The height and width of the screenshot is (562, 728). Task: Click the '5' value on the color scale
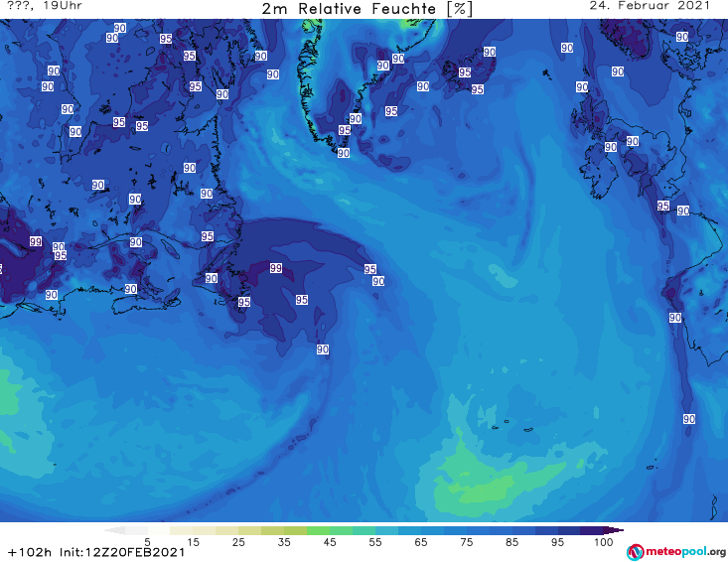click(x=147, y=542)
